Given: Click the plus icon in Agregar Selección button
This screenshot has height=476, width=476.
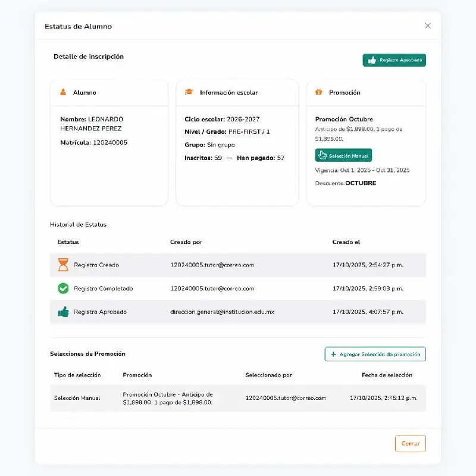Looking at the screenshot, I should point(333,354).
